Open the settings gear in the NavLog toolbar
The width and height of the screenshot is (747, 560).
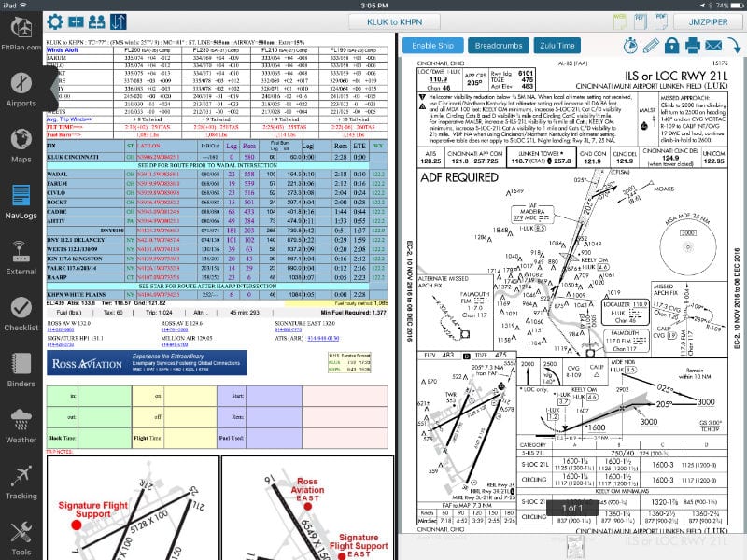pos(56,21)
